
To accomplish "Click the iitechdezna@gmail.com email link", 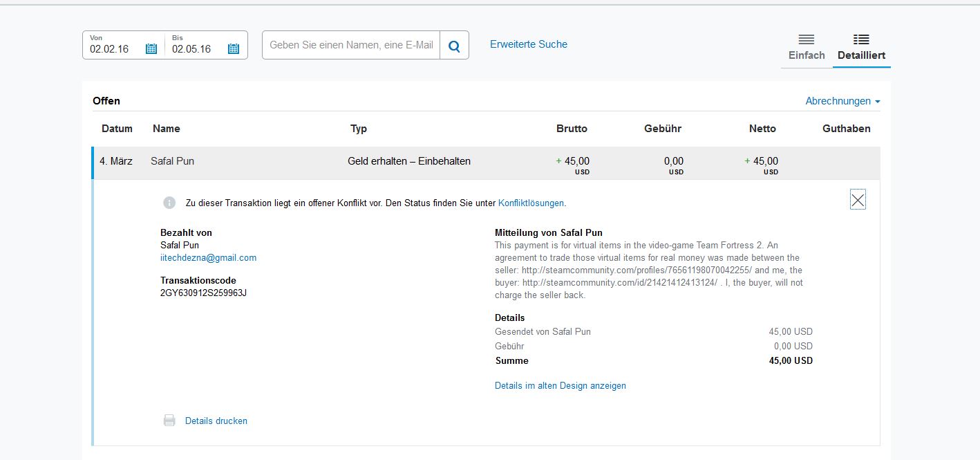I will pyautogui.click(x=208, y=258).
